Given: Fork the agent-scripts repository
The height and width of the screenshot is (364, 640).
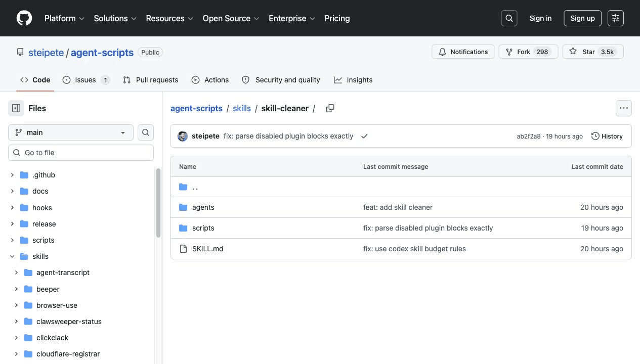Looking at the screenshot, I should tap(528, 52).
